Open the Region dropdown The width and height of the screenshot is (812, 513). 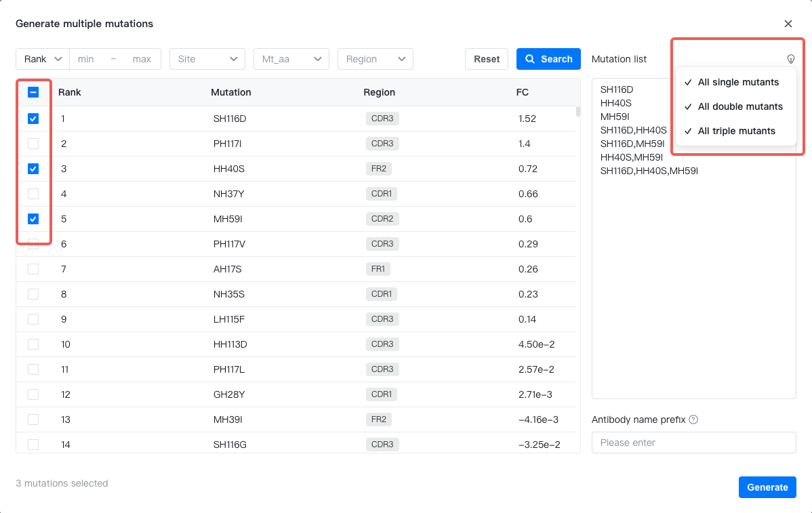(375, 59)
